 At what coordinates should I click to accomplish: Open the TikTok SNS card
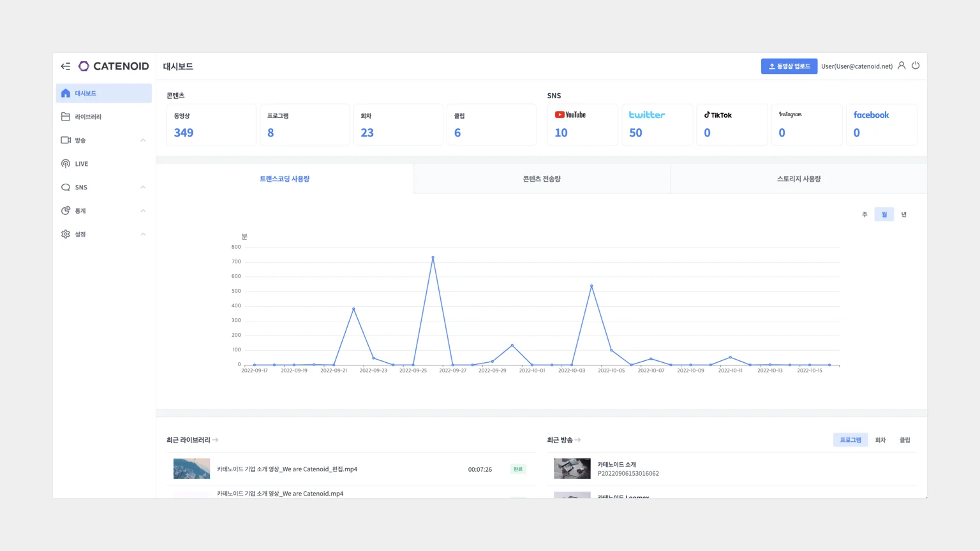pyautogui.click(x=731, y=124)
